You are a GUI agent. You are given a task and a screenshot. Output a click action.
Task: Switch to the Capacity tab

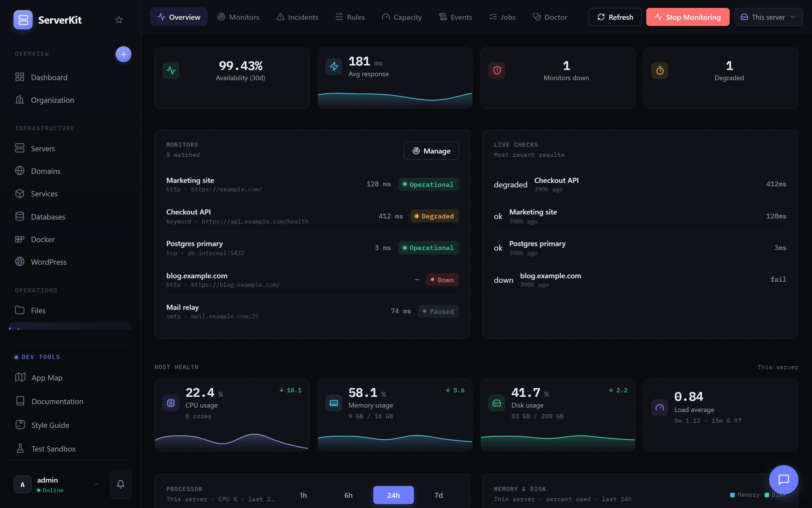click(x=402, y=17)
